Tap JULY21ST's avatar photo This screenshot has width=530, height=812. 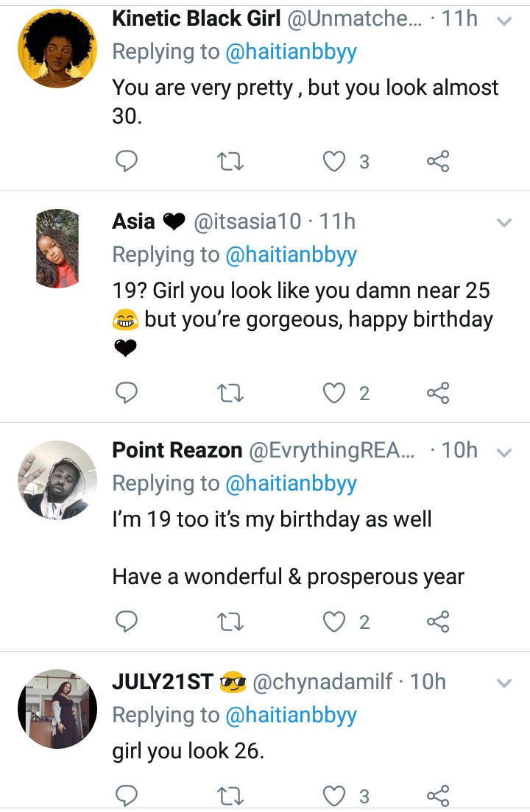click(x=57, y=709)
